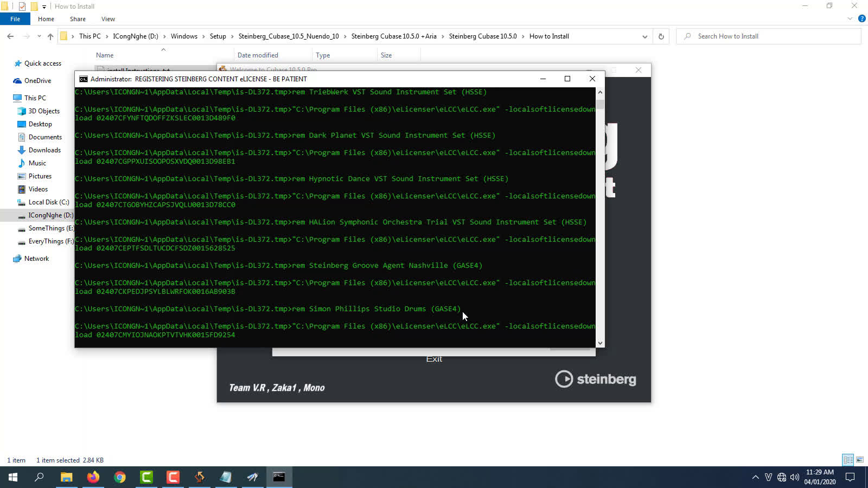This screenshot has height=488, width=868.
Task: Go up one folder level
Action: pos(50,36)
